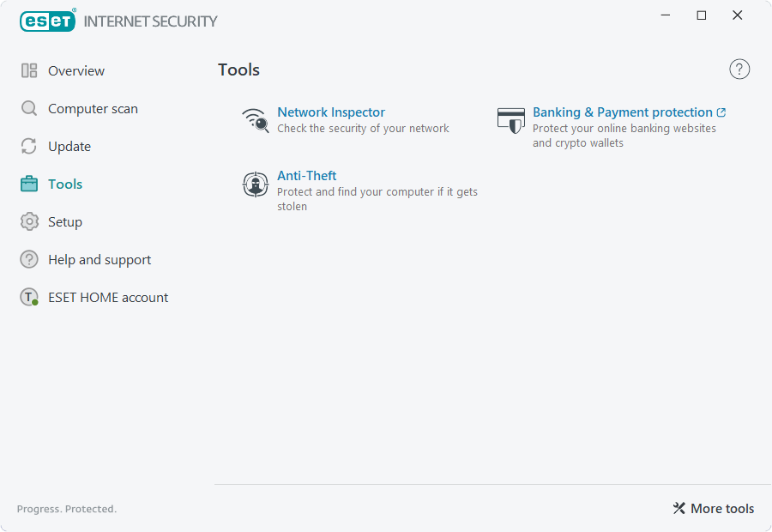Click the ESET logo in the title bar
Screen dimensions: 772x532
click(48, 21)
